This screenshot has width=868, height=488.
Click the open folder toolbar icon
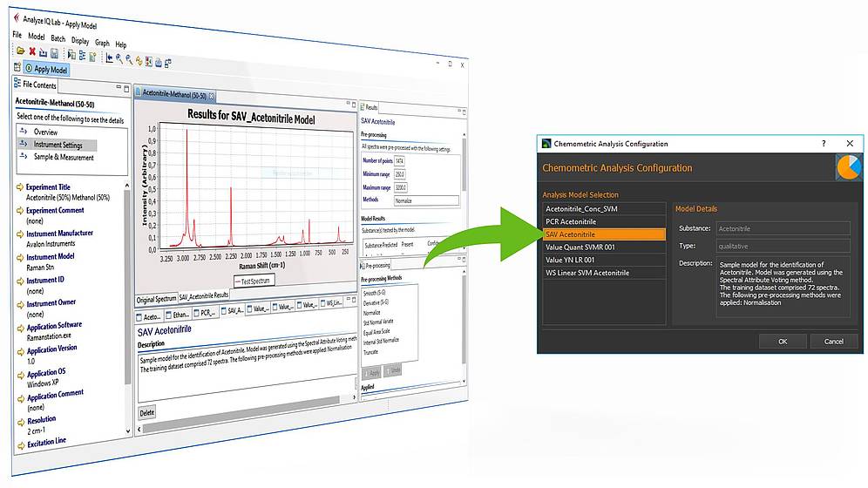[x=19, y=52]
